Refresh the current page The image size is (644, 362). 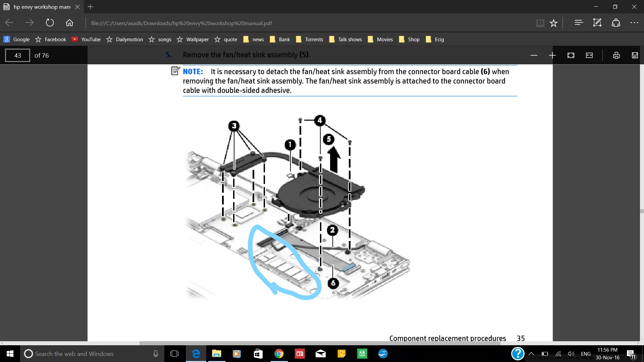(50, 23)
